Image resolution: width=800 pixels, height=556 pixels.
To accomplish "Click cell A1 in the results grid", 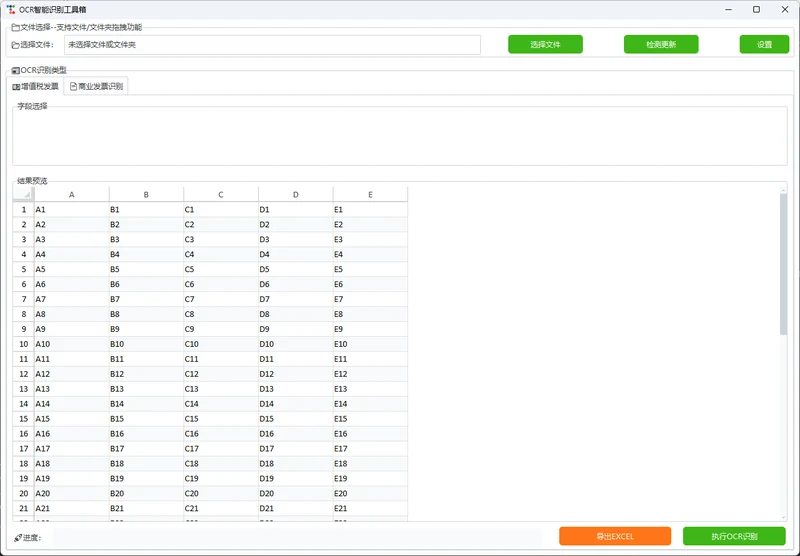I will (71, 210).
